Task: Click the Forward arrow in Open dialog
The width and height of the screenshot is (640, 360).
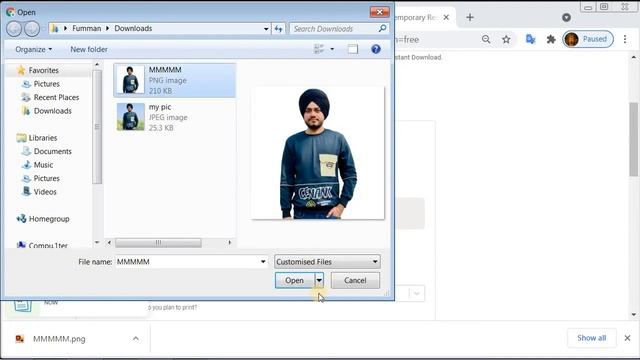Action: click(x=32, y=29)
